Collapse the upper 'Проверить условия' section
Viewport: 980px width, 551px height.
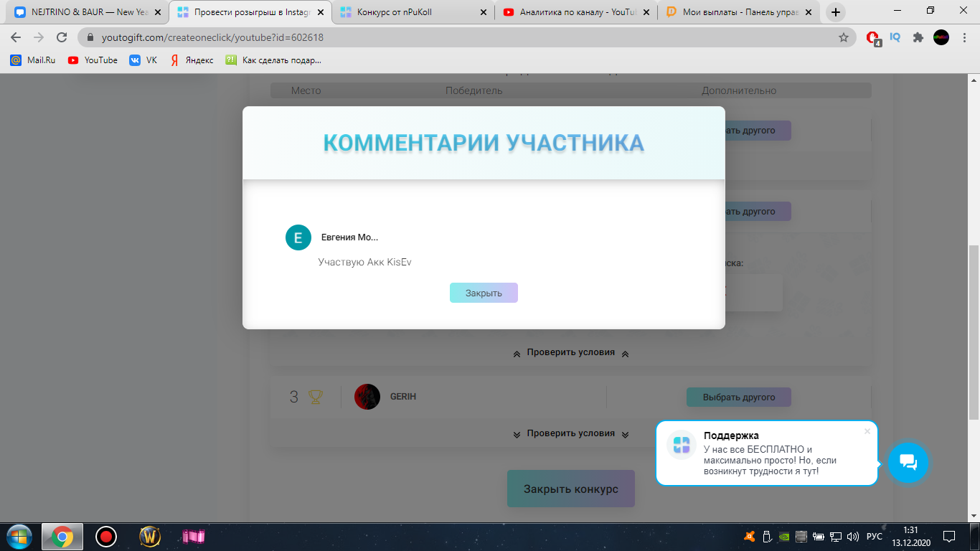[570, 352]
